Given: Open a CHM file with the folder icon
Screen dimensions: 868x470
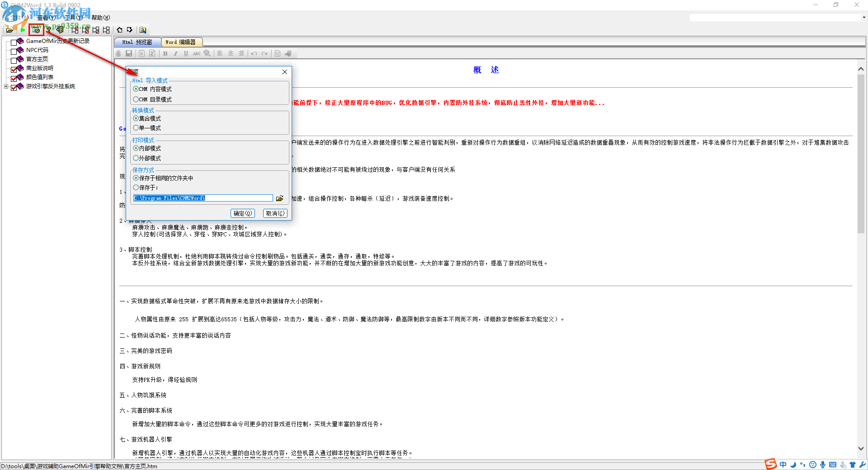Looking at the screenshot, I should click(x=9, y=30).
